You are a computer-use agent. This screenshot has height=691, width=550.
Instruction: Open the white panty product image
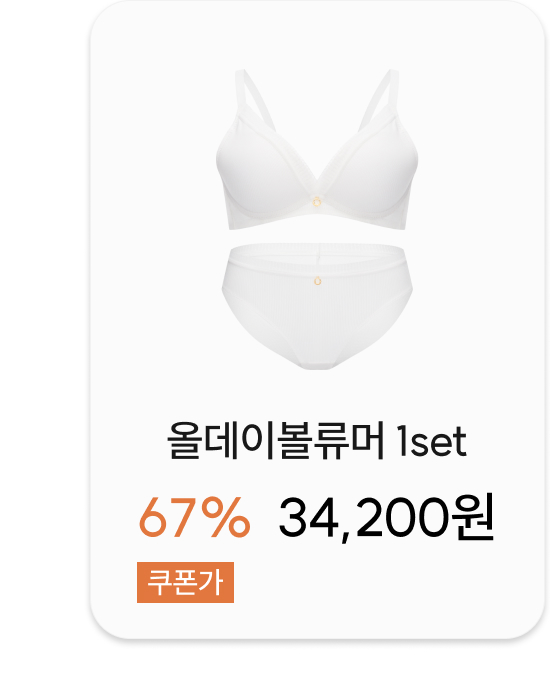pos(317,306)
